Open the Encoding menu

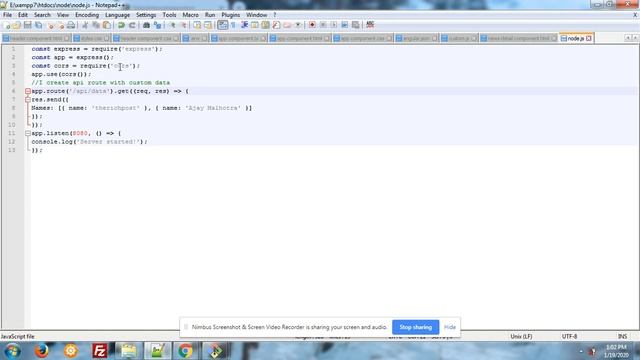[87, 15]
